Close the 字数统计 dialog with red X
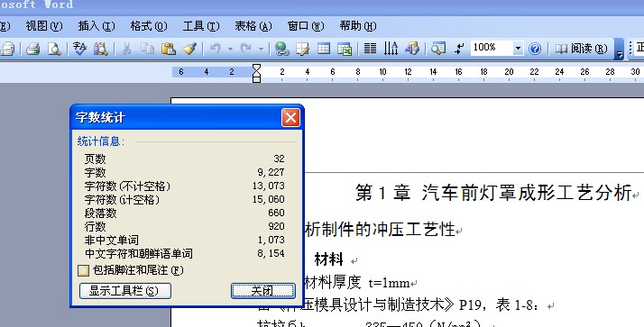 290,118
